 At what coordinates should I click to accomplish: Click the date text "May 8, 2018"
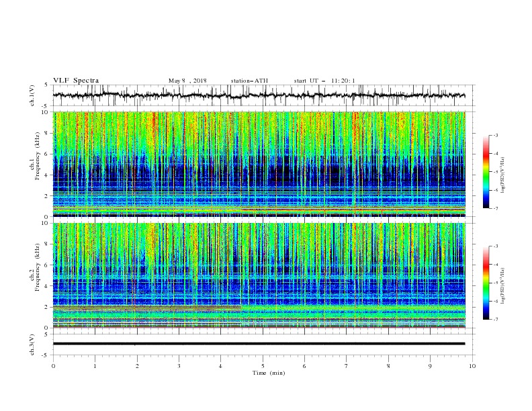point(187,81)
